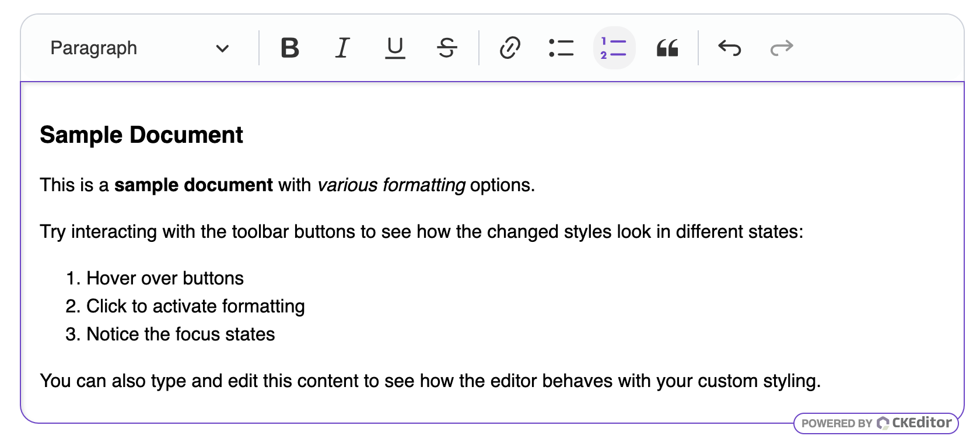The height and width of the screenshot is (443, 980).
Task: Undo the last change
Action: pyautogui.click(x=730, y=48)
